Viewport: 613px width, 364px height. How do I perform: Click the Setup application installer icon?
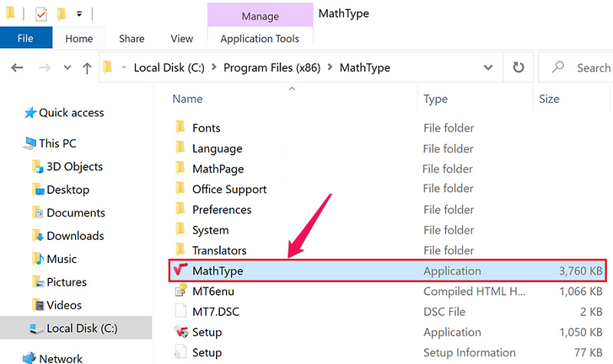tap(181, 332)
